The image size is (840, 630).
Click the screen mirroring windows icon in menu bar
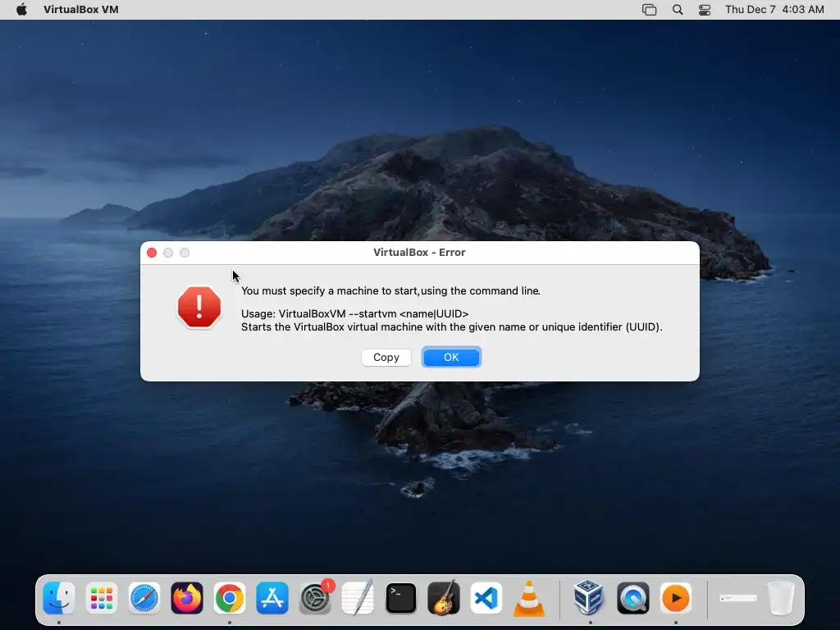tap(650, 10)
